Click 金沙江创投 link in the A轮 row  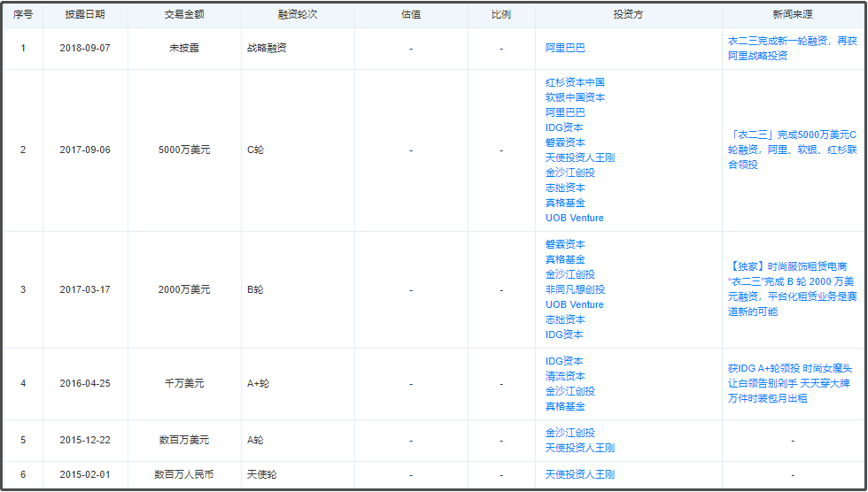click(570, 433)
